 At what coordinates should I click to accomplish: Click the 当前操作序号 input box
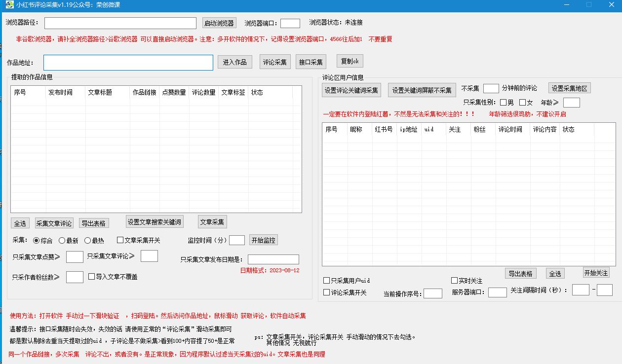click(433, 293)
